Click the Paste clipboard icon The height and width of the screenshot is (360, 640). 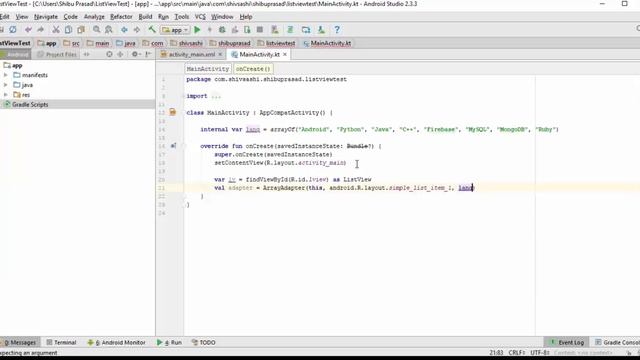pos(81,30)
